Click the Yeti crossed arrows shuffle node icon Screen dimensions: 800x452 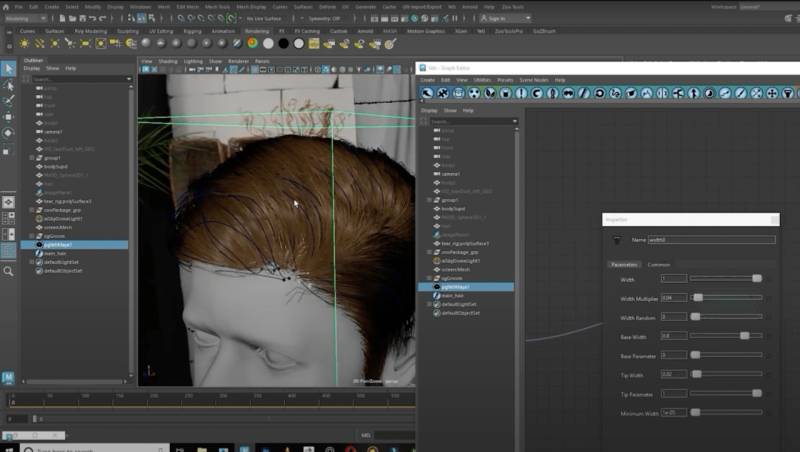pos(756,93)
